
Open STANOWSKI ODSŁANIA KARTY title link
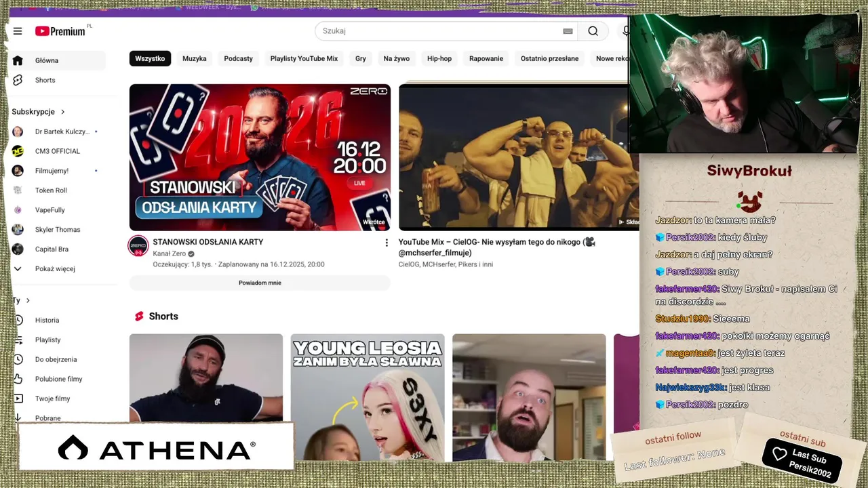[x=208, y=242]
